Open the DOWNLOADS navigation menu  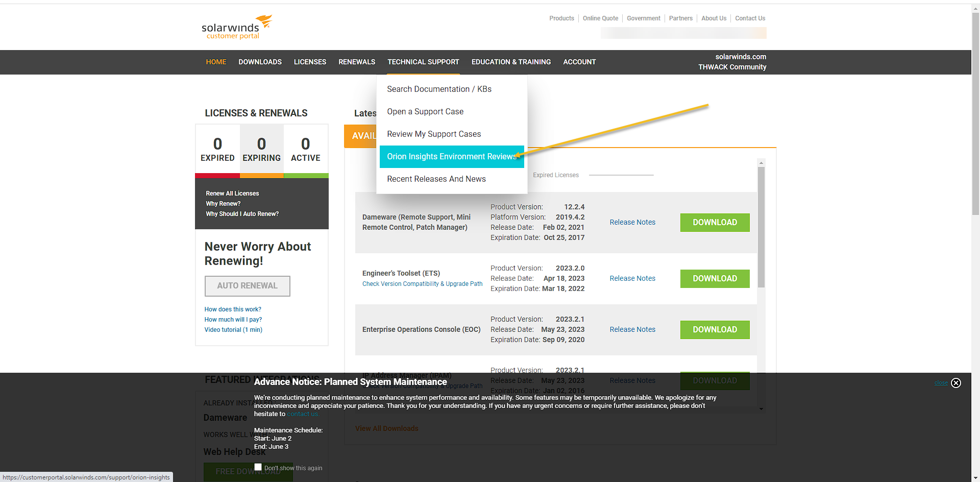[x=260, y=62]
